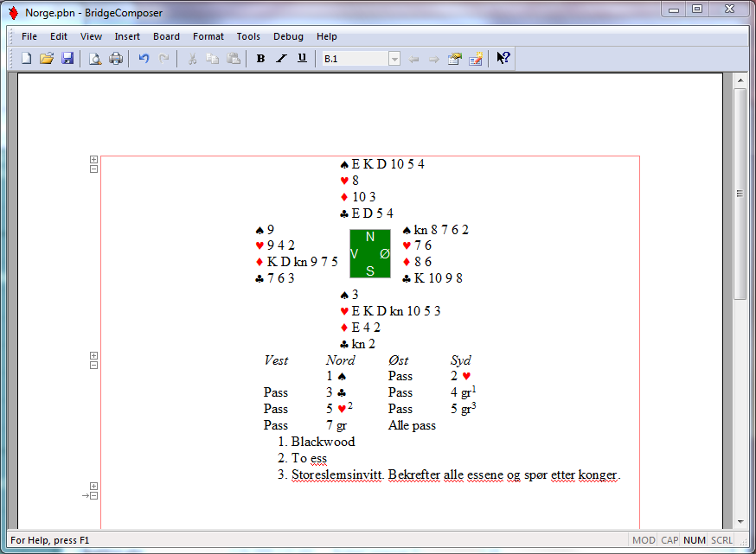Viewport: 756px width, 554px height.
Task: Open the B.1 board selector dropdown
Action: tap(394, 59)
